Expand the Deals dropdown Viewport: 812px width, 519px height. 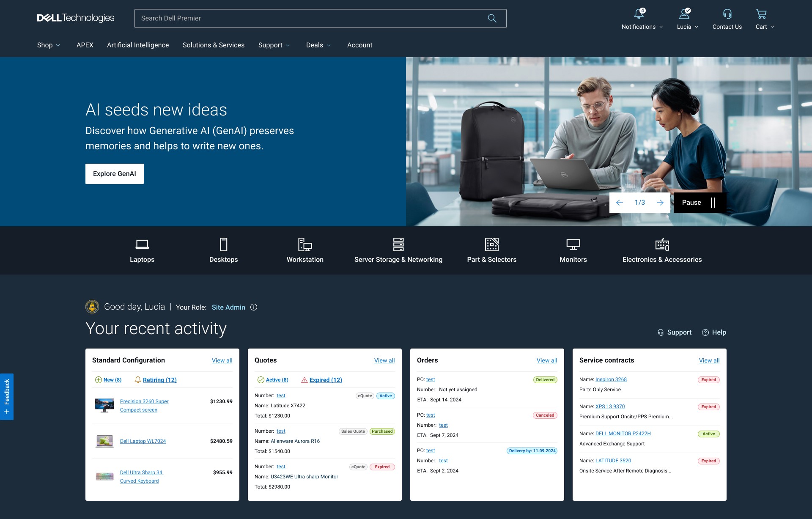pos(318,45)
